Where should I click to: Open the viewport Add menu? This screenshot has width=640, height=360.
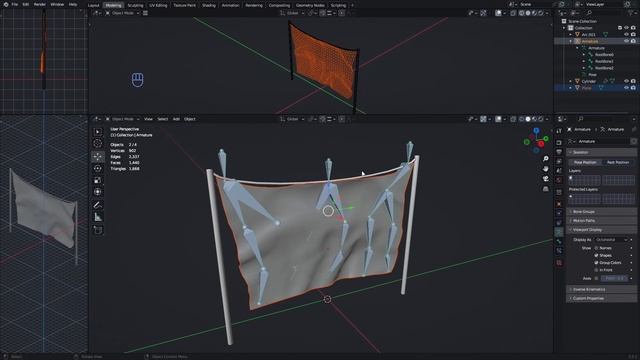coord(176,119)
